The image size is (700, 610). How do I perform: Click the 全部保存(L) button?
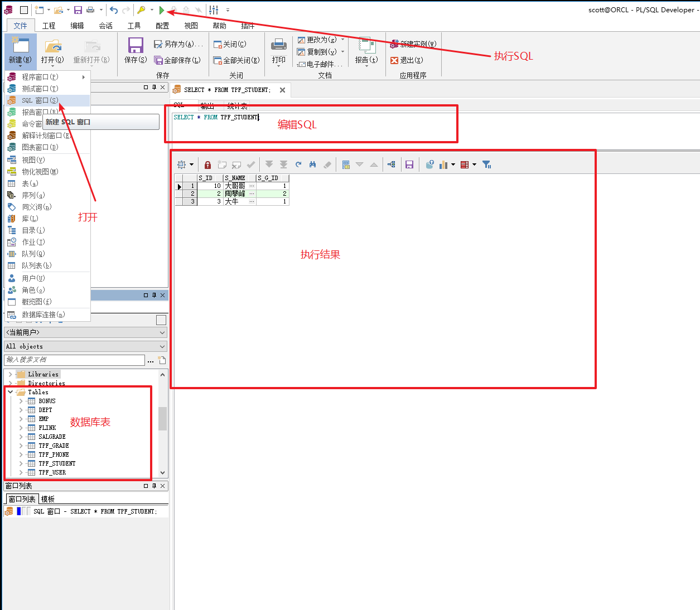[177, 60]
